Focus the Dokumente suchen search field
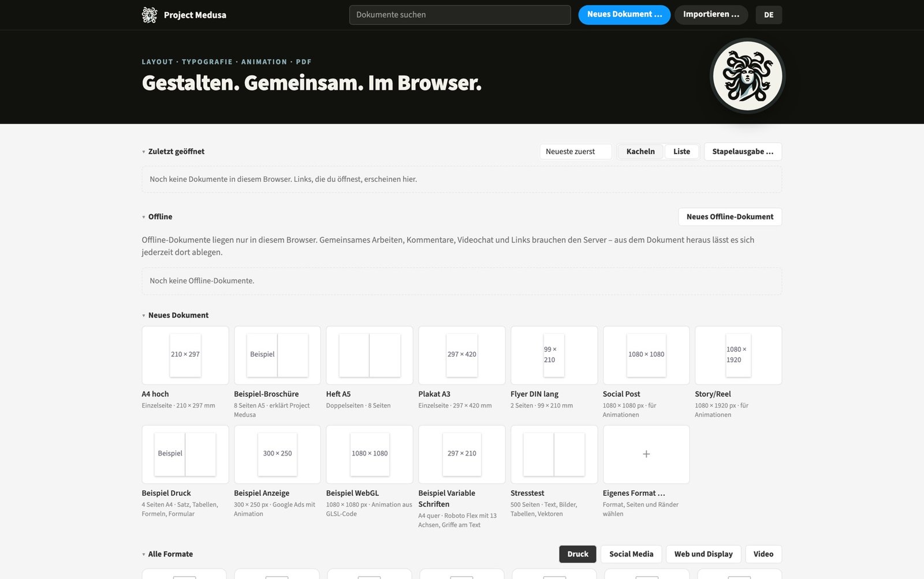The height and width of the screenshot is (579, 924). click(460, 15)
